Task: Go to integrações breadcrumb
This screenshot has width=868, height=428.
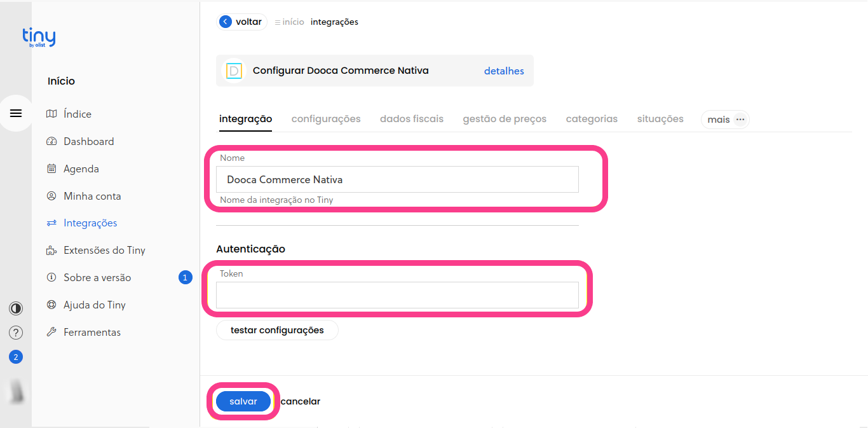Action: pyautogui.click(x=334, y=22)
